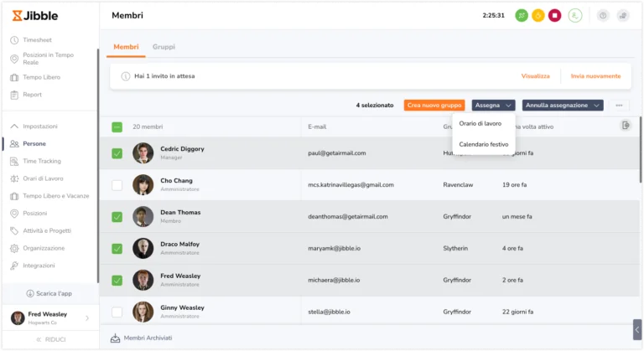The height and width of the screenshot is (351, 644).
Task: Open help question mark icon
Action: click(603, 16)
